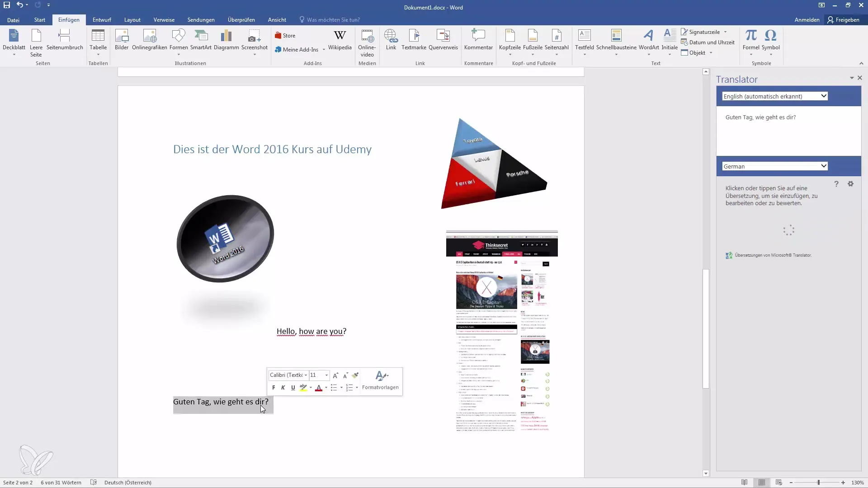Screen dimensions: 868x488
Task: Toggle underline in mini toolbar
Action: (293, 388)
